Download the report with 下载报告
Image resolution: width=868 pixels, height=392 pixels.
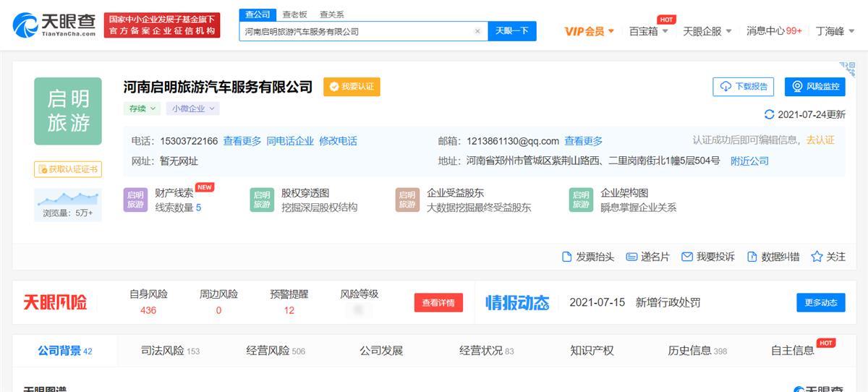click(744, 87)
